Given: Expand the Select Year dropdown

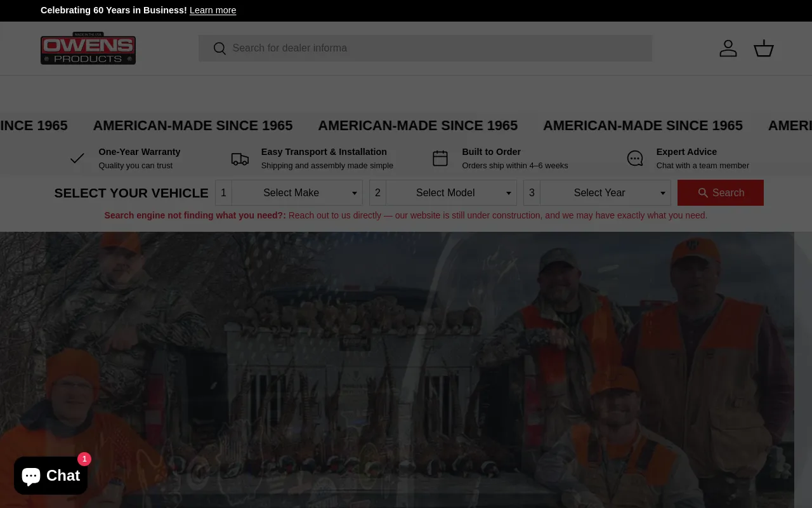Looking at the screenshot, I should point(605,193).
